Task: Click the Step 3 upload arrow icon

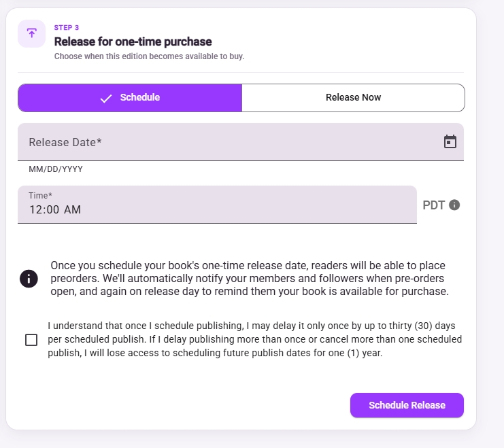Action: click(31, 33)
